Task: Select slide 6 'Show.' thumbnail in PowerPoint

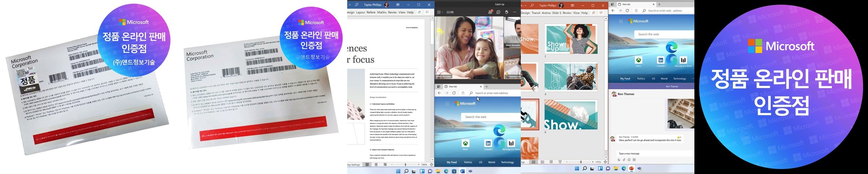Action: click(x=571, y=115)
